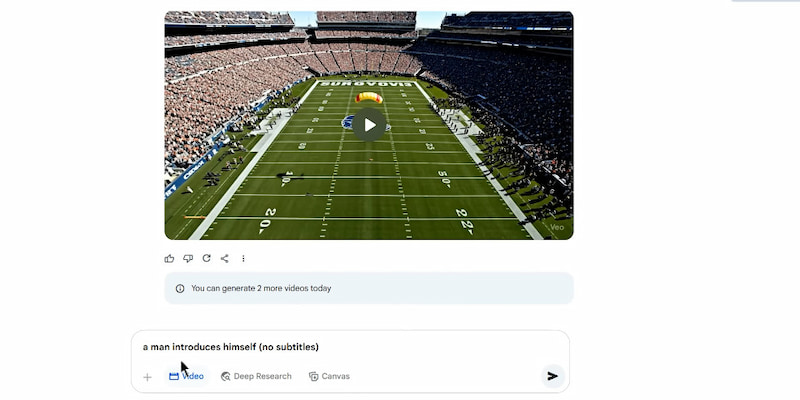Viewport: 800px width, 400px height.
Task: Play the generated stadium video
Action: tap(369, 125)
